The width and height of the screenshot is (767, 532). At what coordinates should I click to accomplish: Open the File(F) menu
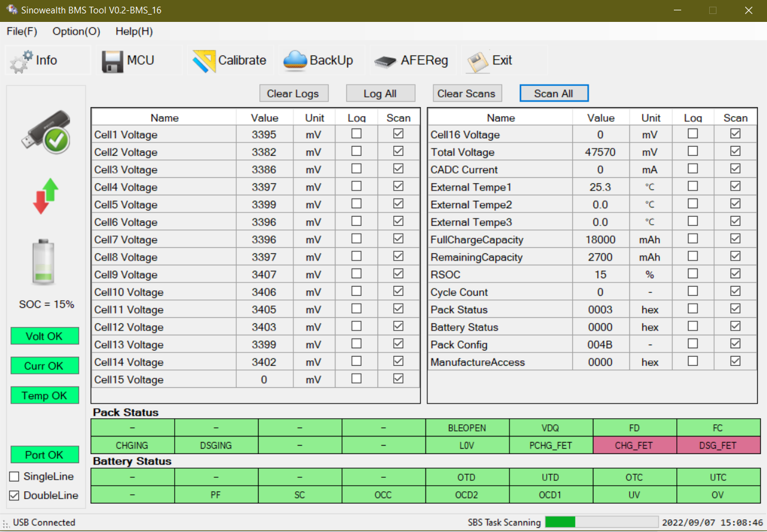pos(22,32)
